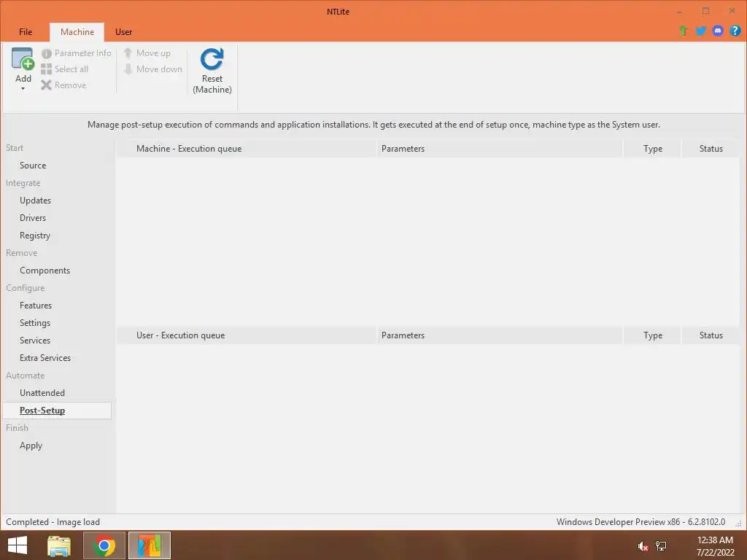Open File Explorer from the taskbar
Viewport: 747px width, 560px height.
pyautogui.click(x=59, y=545)
